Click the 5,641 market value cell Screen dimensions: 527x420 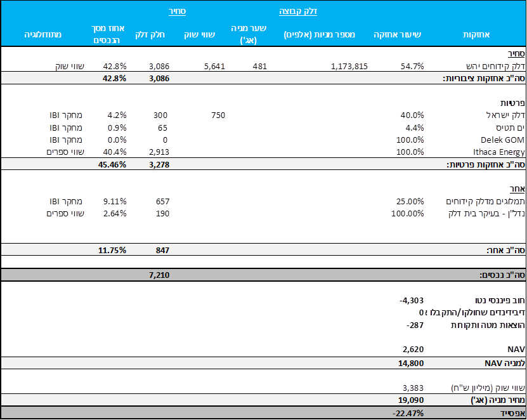(x=214, y=66)
